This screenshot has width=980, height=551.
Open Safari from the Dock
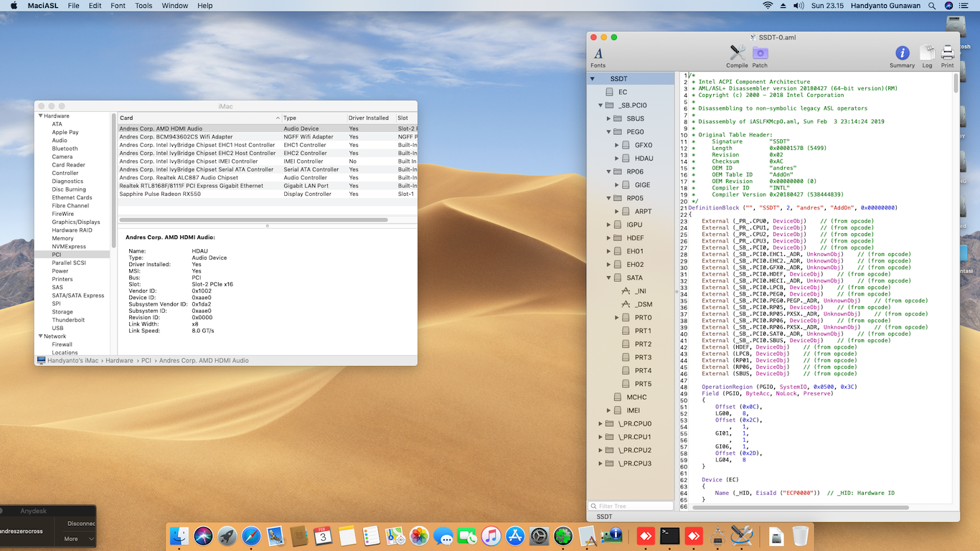pyautogui.click(x=251, y=535)
